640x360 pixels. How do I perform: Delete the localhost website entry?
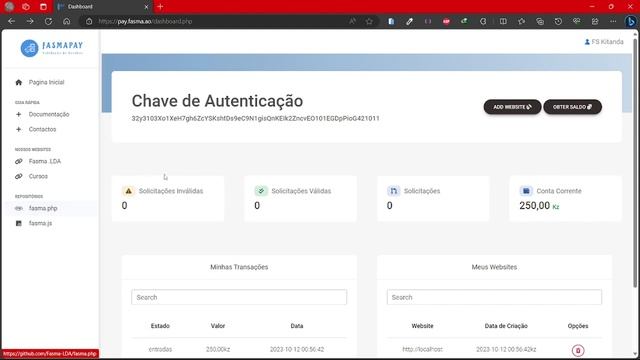(x=578, y=350)
